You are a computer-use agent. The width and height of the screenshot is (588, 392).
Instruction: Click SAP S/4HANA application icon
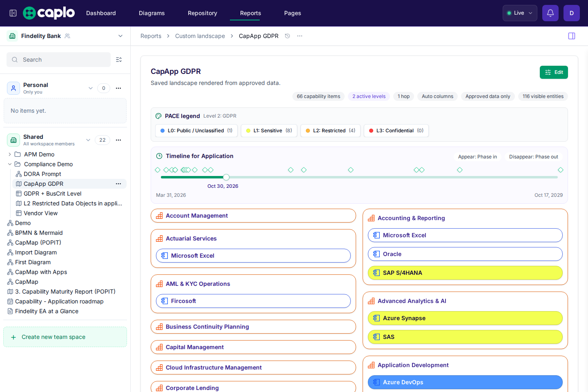[x=376, y=273]
